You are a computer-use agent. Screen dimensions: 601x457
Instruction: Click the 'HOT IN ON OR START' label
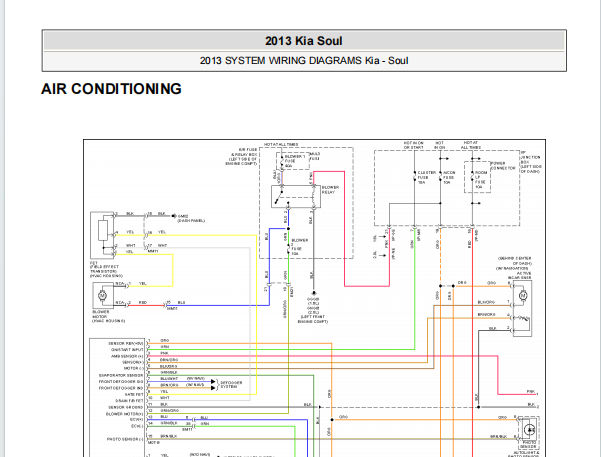(x=414, y=145)
